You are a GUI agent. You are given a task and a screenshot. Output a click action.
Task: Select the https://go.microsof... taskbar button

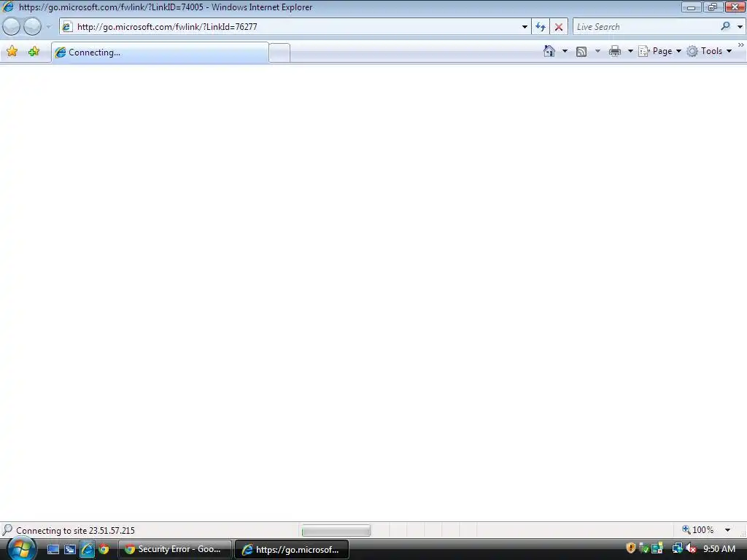(x=292, y=550)
